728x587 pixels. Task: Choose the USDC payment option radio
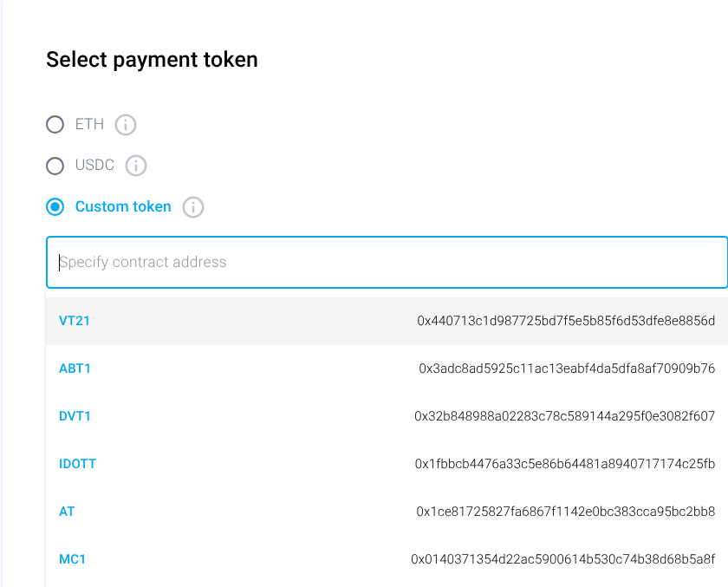pyautogui.click(x=55, y=166)
